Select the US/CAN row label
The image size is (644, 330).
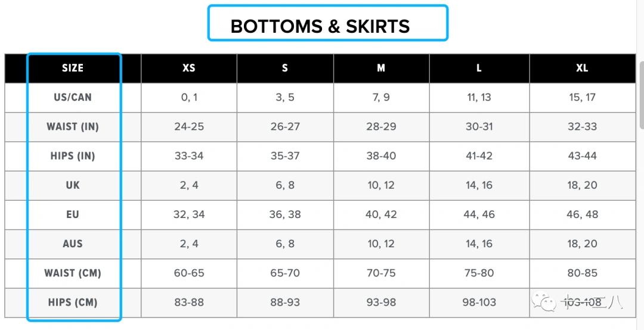(x=73, y=97)
